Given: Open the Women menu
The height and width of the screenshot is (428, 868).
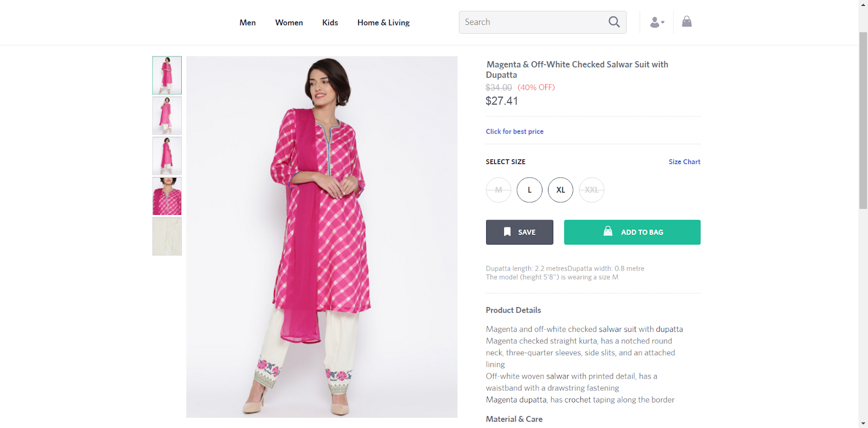Looking at the screenshot, I should click(289, 23).
